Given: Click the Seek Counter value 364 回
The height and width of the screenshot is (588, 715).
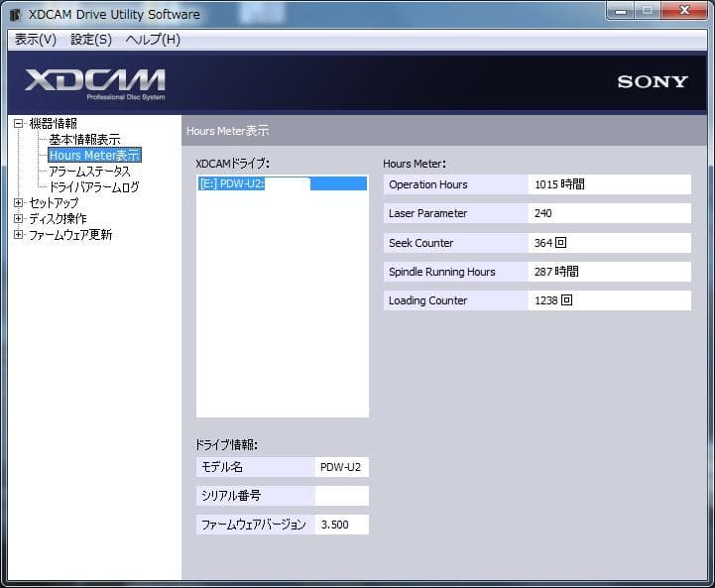Looking at the screenshot, I should (x=610, y=243).
